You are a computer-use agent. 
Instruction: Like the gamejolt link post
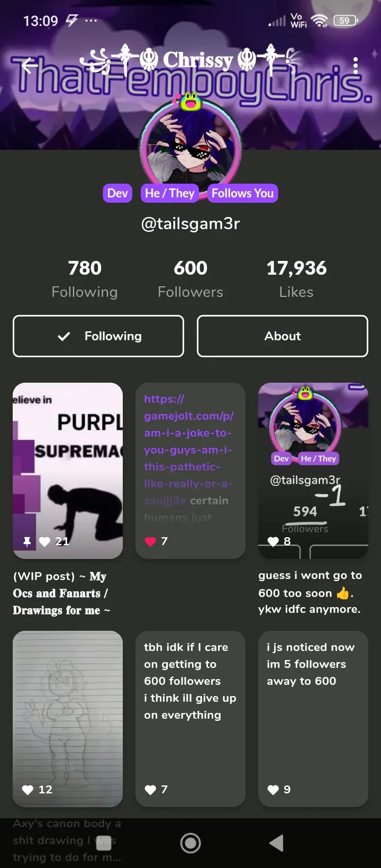[150, 541]
